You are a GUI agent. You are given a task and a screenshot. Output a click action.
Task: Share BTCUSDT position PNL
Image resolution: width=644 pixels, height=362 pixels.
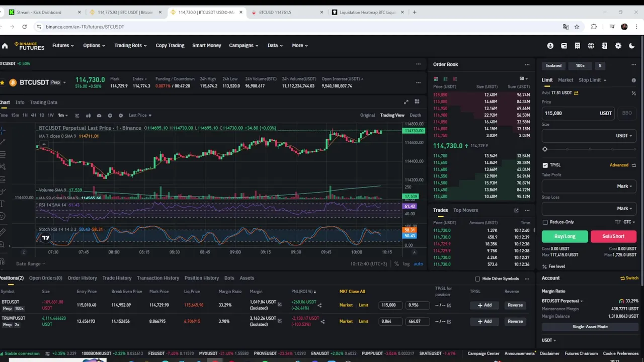click(x=319, y=305)
